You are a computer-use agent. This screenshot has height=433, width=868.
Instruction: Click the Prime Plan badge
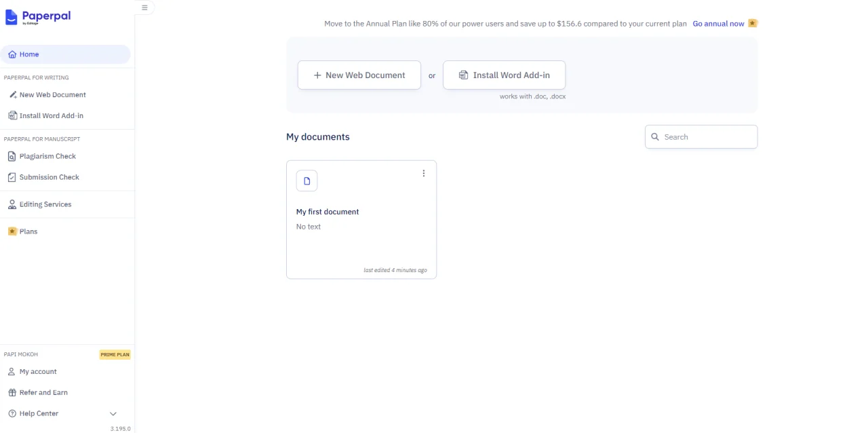click(115, 354)
